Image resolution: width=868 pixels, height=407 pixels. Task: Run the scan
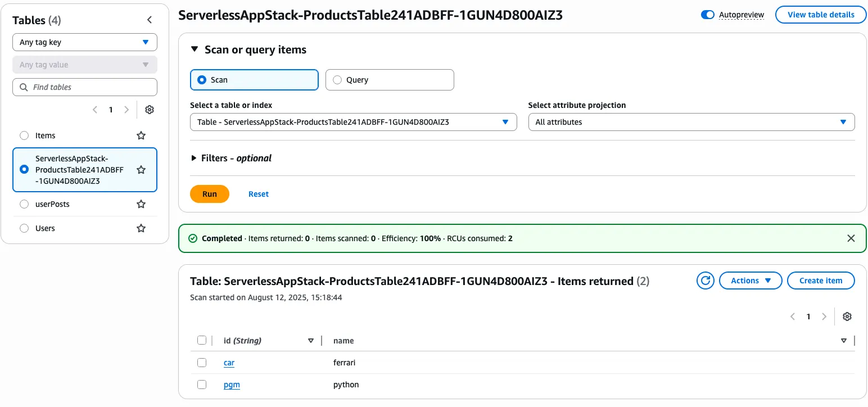[x=210, y=194]
